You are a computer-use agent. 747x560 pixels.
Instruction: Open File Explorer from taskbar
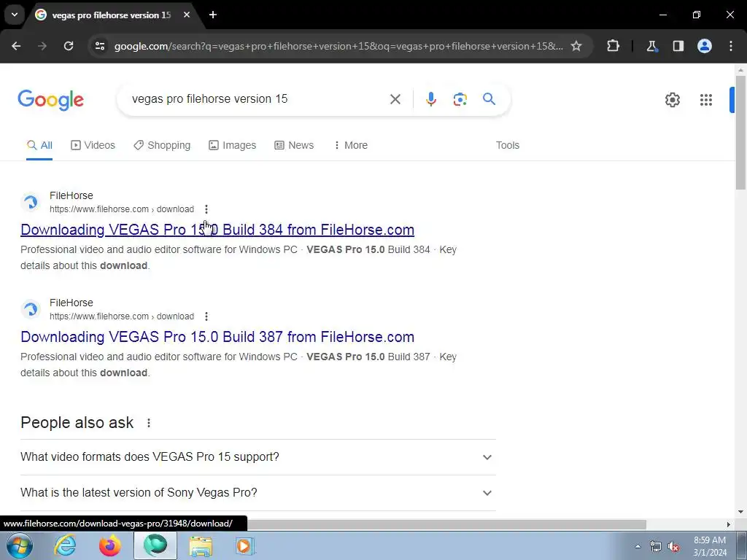201,546
